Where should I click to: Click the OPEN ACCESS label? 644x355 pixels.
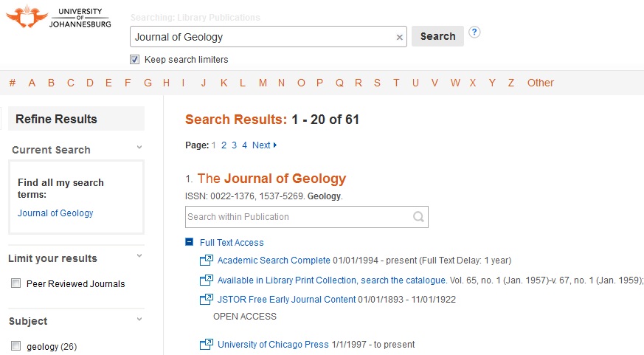[245, 317]
